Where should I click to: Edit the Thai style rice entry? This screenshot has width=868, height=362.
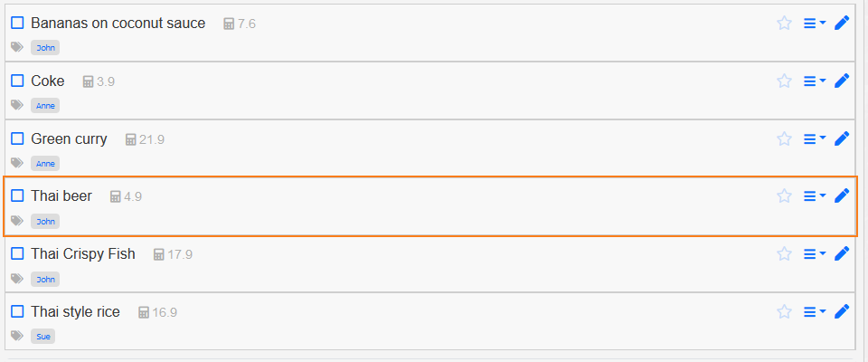coord(842,311)
